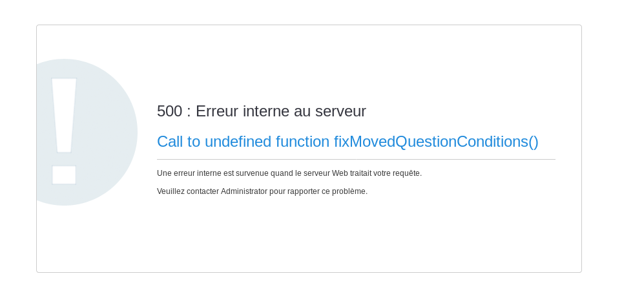
Task: Click the blue "Call to undefined function" message
Action: [244, 142]
